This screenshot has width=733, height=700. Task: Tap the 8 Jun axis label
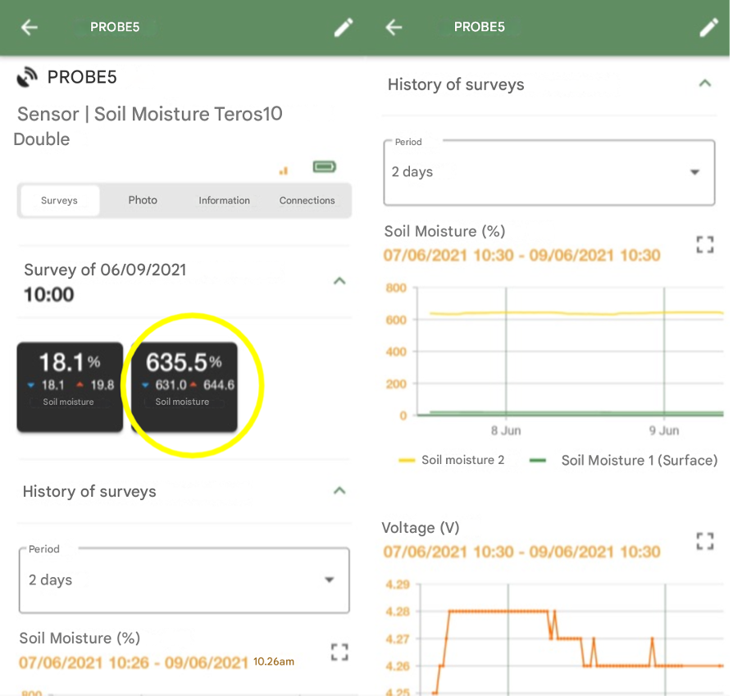[x=506, y=431]
